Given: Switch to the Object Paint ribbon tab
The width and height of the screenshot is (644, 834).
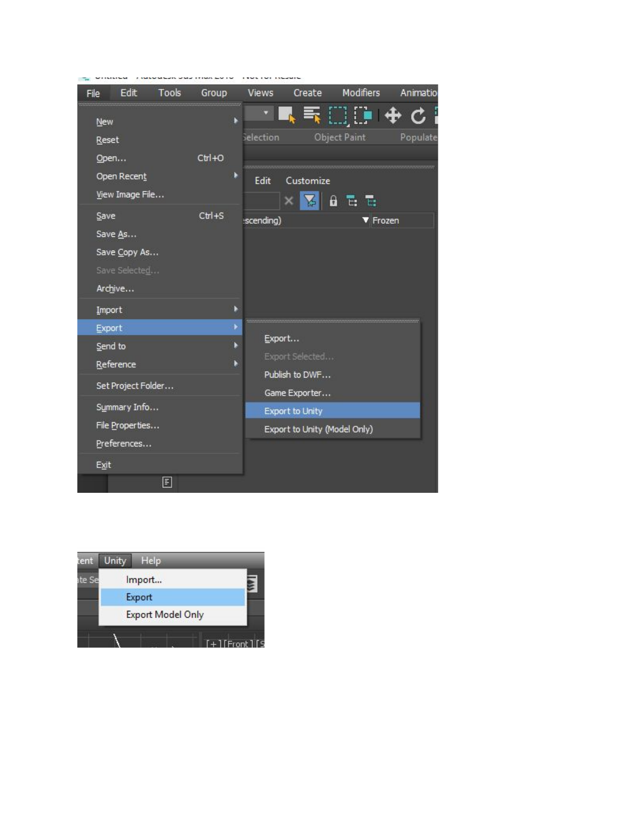Looking at the screenshot, I should (340, 137).
